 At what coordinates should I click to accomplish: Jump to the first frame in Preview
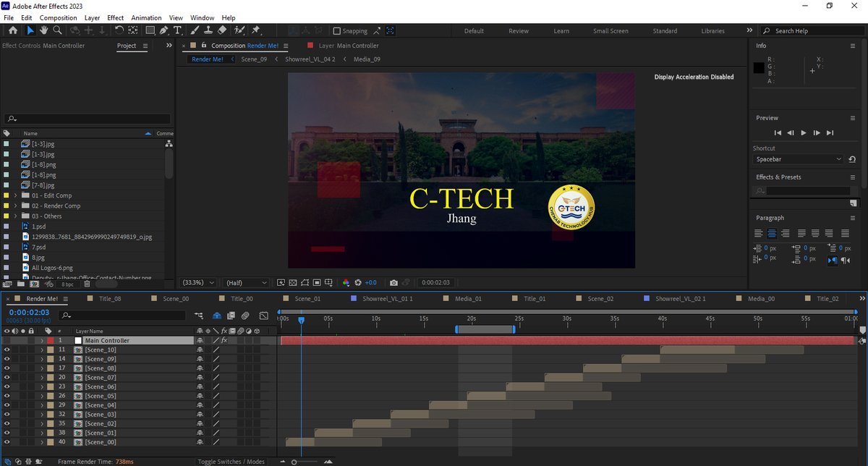[x=778, y=133]
